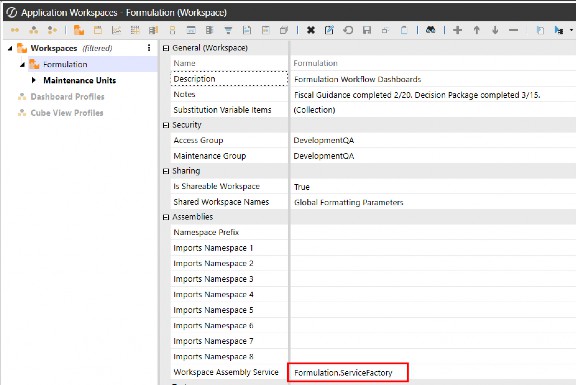Click the 3D cube toolbar icon
The height and width of the screenshot is (385, 576).
tap(284, 30)
